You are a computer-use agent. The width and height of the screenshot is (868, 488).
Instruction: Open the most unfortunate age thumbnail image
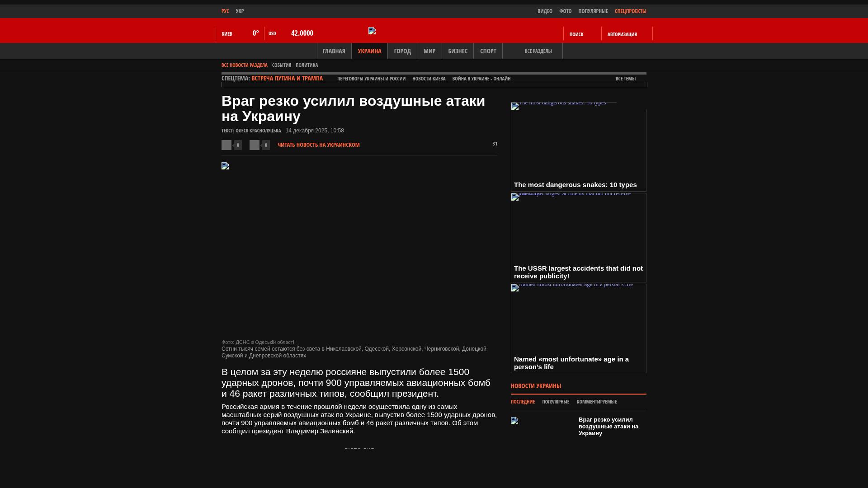pyautogui.click(x=515, y=288)
